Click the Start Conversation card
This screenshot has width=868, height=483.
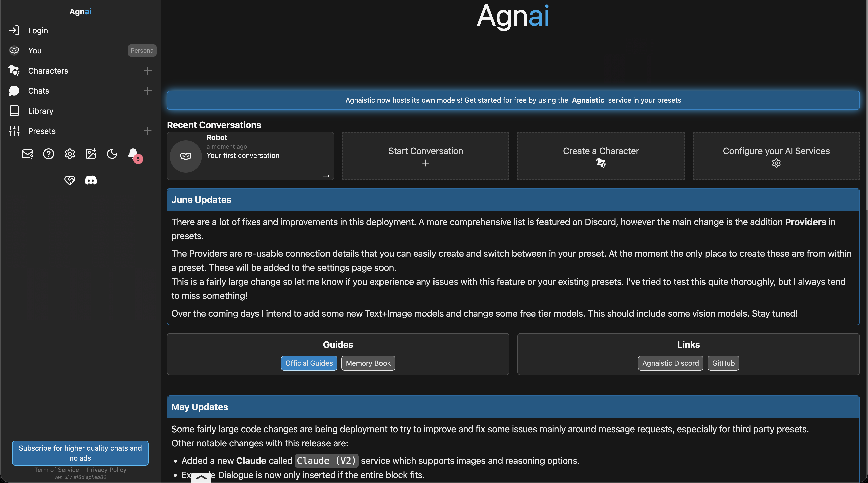pos(425,156)
